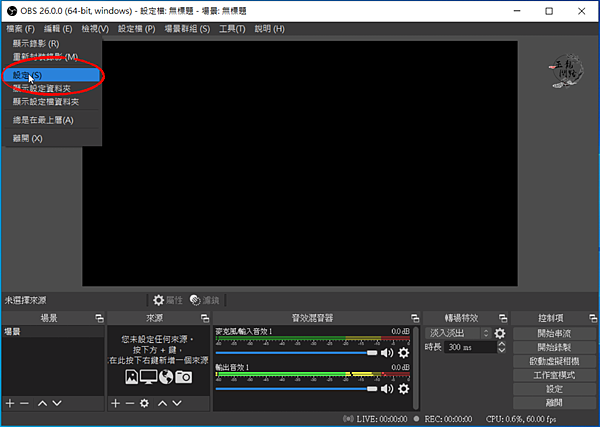This screenshot has height=427, width=600.
Task: Mute 麥克風/輸入音效 1 speaker icon
Action: (x=387, y=353)
